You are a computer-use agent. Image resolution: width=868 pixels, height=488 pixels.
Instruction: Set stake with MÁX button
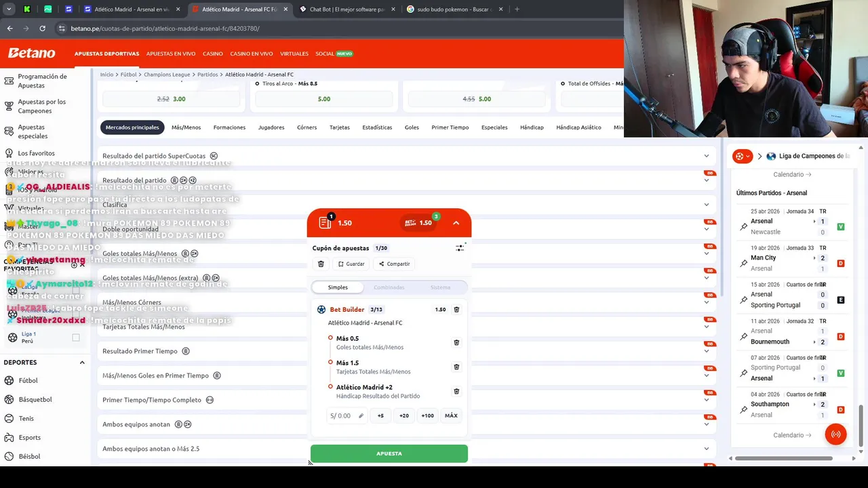[451, 415]
